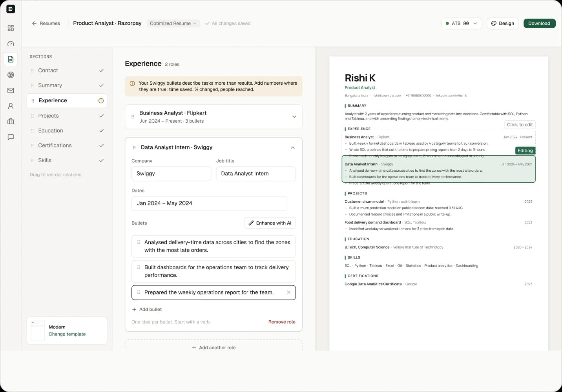Click drag handle of Swiggy role header
This screenshot has width=562, height=392.
tap(134, 148)
